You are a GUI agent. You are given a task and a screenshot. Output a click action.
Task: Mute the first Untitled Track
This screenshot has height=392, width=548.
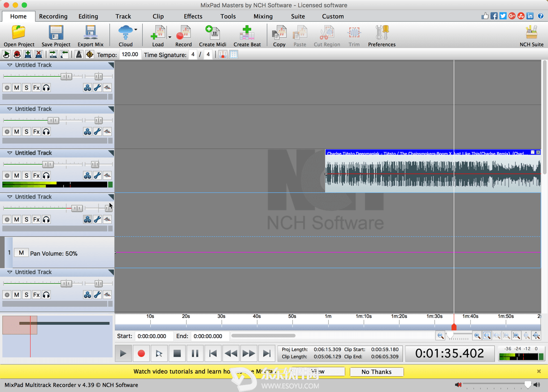pyautogui.click(x=17, y=88)
